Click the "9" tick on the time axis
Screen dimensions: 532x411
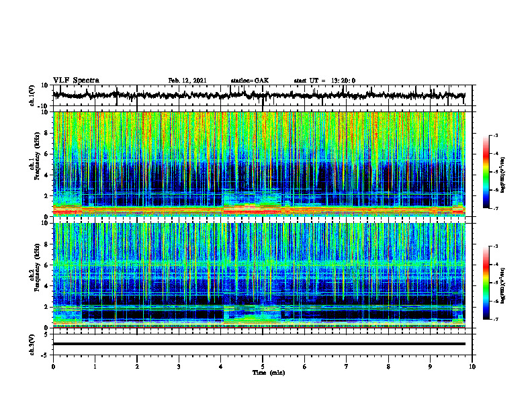pos(430,367)
